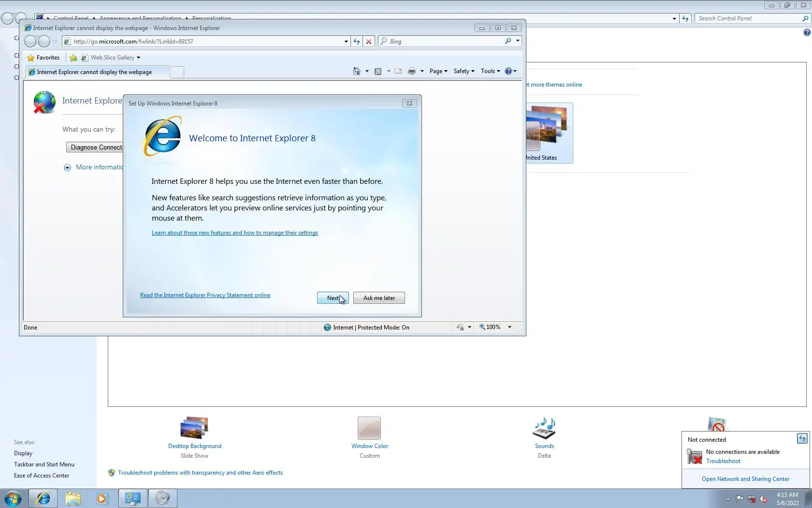812x508 pixels.
Task: Click the Internet Protected Mode status text
Action: click(371, 328)
